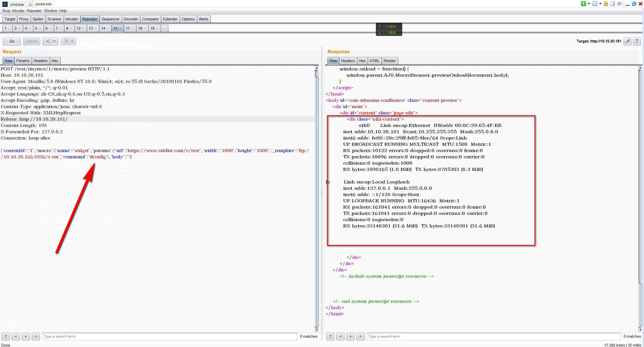
Task: Click the network speed indicator overlay
Action: (389, 29)
